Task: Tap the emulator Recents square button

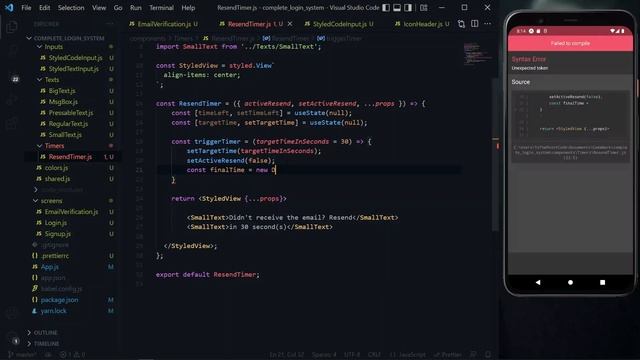Action: (602, 282)
